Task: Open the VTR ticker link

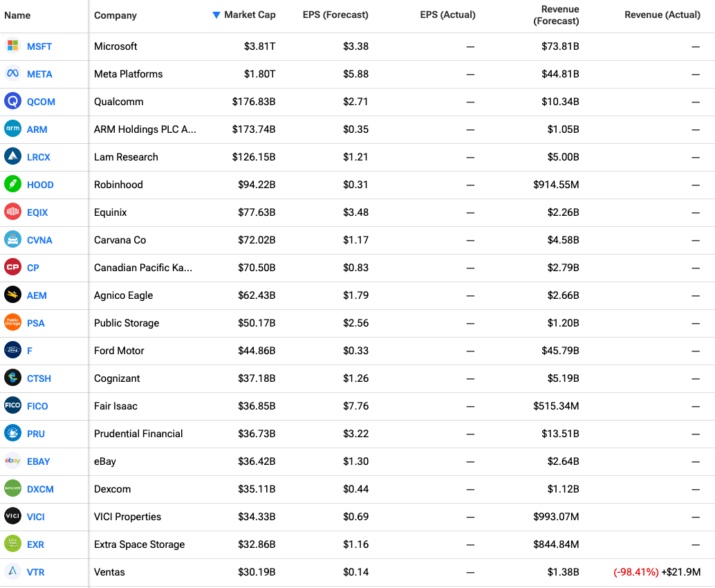Action: point(36,572)
